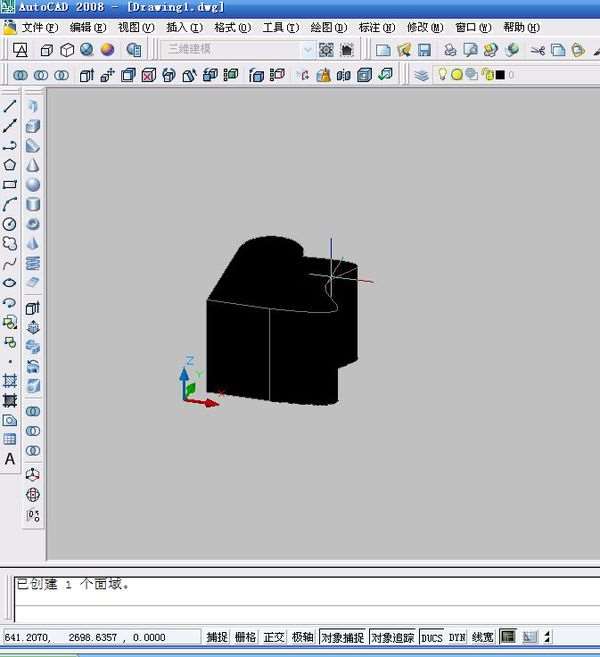The image size is (600, 657).
Task: Toggle layer freeze sun icon
Action: (x=457, y=75)
